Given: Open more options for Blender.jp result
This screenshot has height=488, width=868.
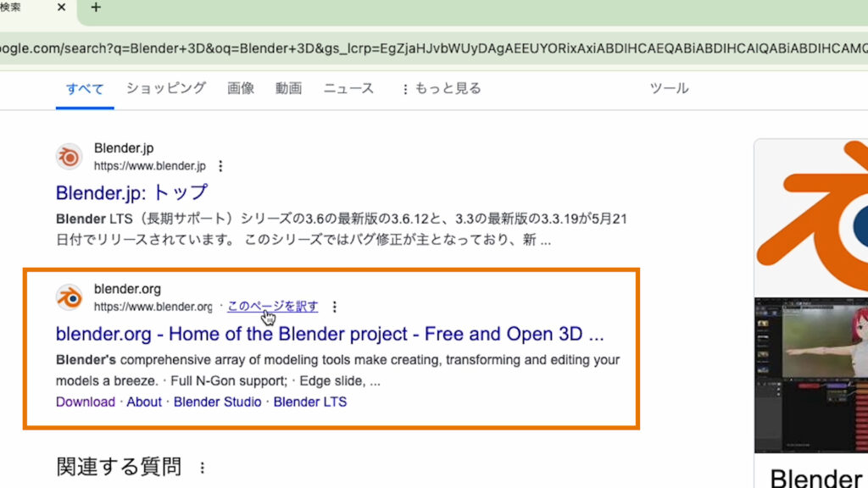Looking at the screenshot, I should coord(220,166).
